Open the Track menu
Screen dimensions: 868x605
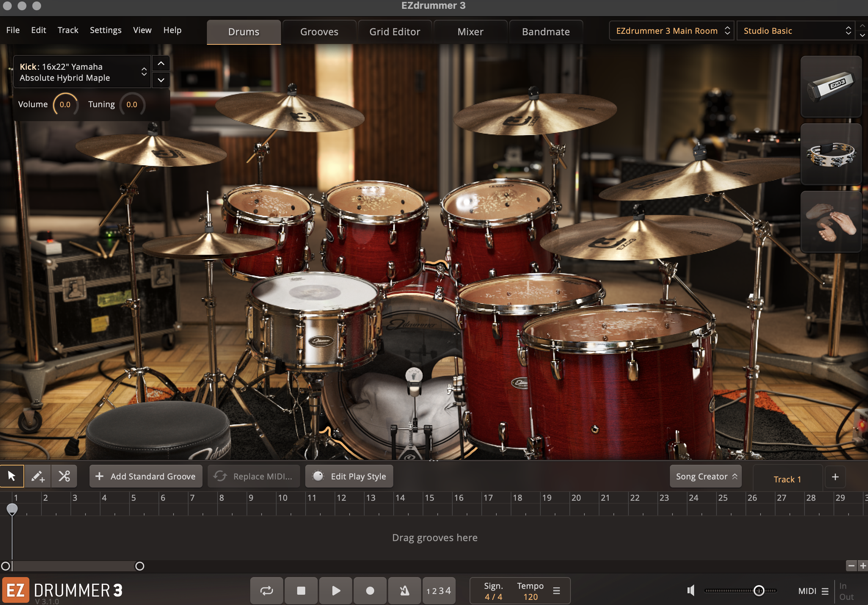(x=68, y=30)
